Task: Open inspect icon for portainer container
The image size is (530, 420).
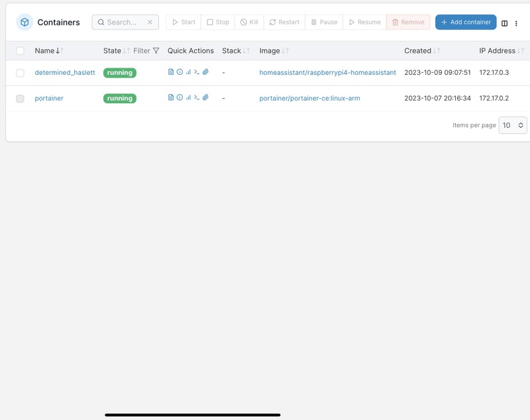Action: point(180,97)
